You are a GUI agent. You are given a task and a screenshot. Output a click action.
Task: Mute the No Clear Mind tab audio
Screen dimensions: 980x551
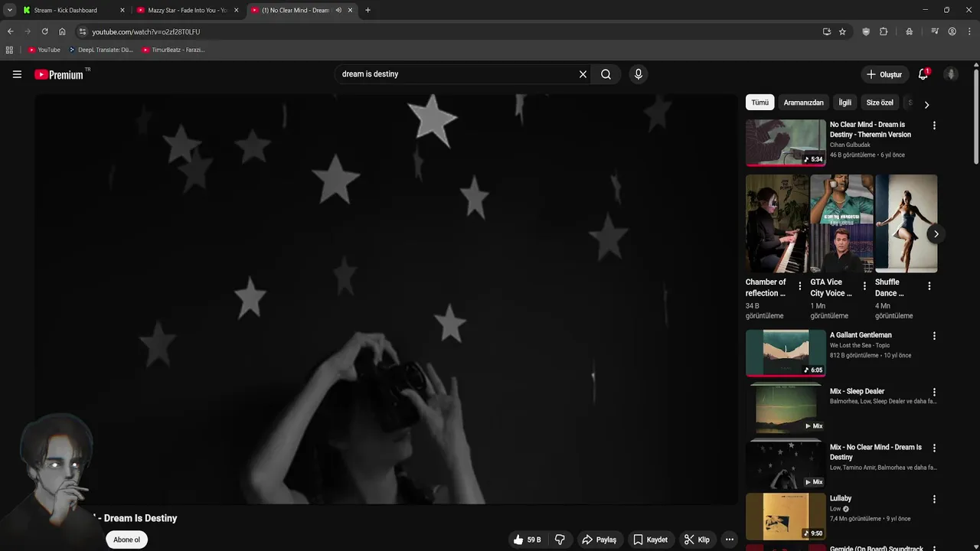338,10
